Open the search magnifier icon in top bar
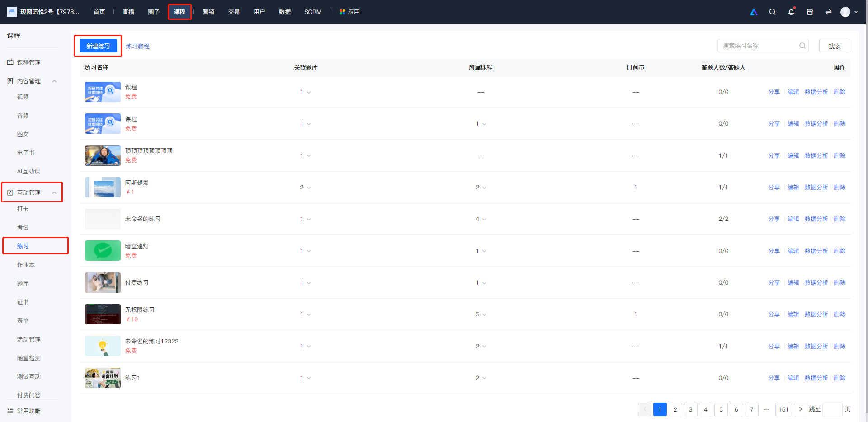Viewport: 868px width, 422px height. (x=772, y=12)
